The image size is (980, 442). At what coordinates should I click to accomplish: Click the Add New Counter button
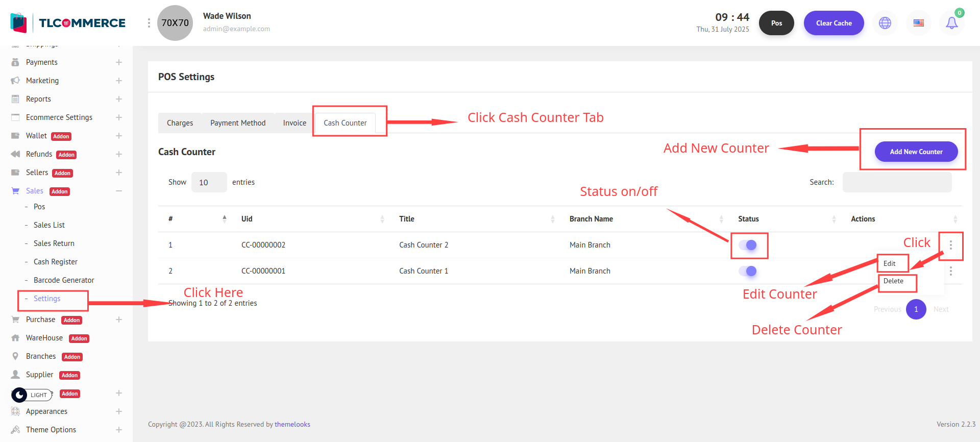(916, 152)
